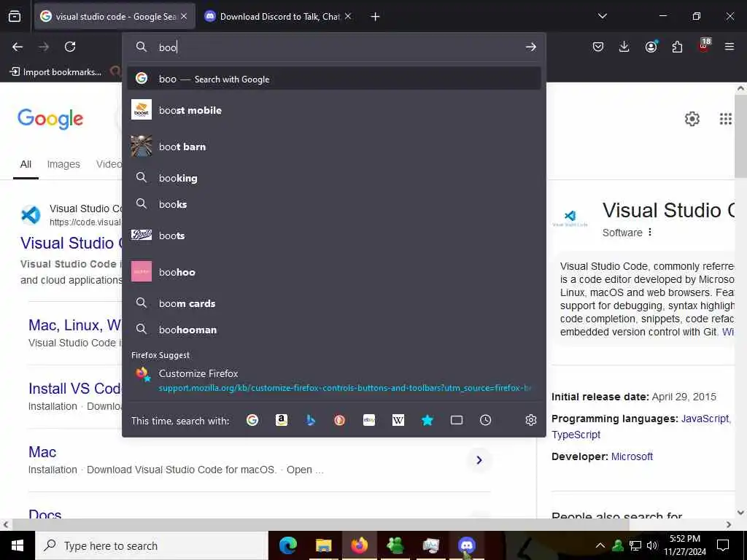Image resolution: width=747 pixels, height=560 pixels.
Task: Select 'boo — Search with Google' suggestion
Action: click(x=333, y=79)
